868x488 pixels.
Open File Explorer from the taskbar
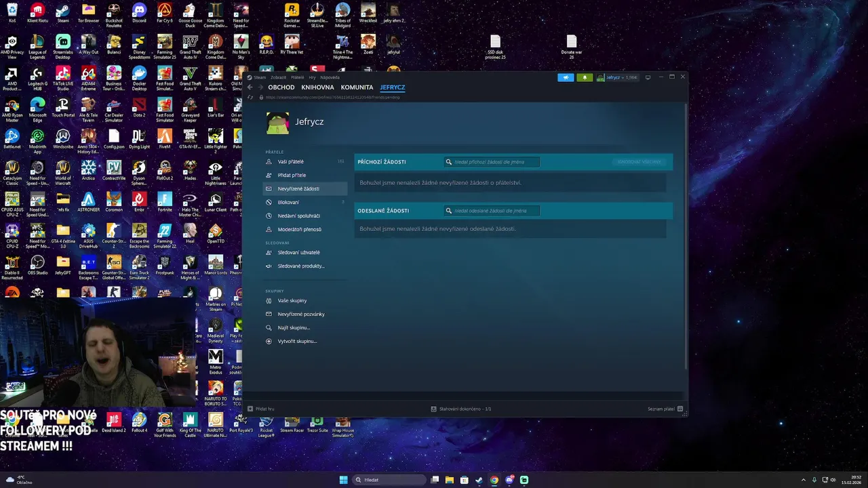tap(450, 480)
